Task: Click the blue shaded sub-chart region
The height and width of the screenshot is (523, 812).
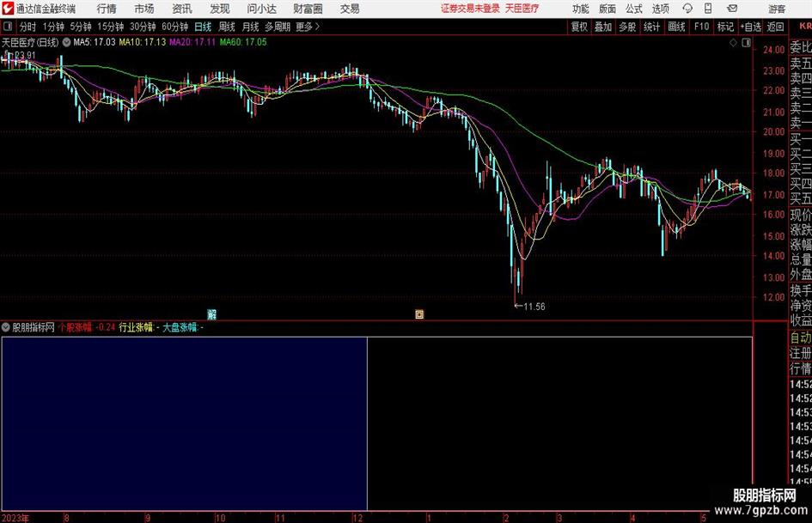Action: point(185,423)
